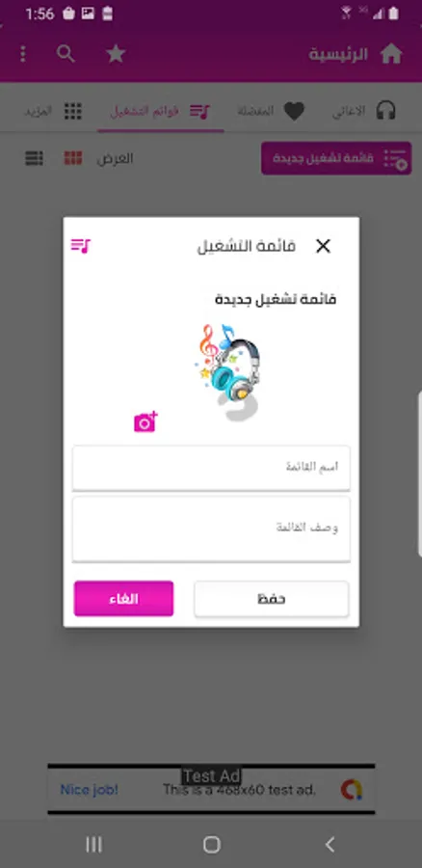The width and height of the screenshot is (422, 868).
Task: Switch to list view icon
Action: (x=35, y=158)
